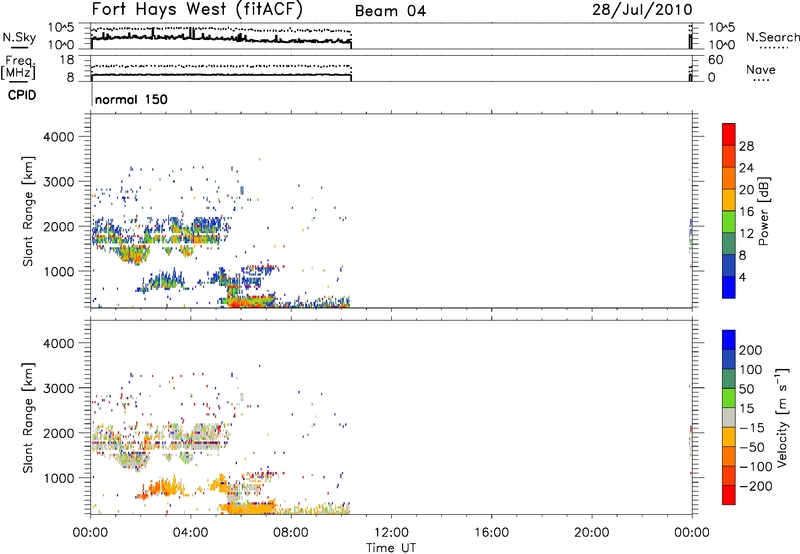Click "1000" on the power panel axis
Screen dimensions: 800x554
coord(59,271)
